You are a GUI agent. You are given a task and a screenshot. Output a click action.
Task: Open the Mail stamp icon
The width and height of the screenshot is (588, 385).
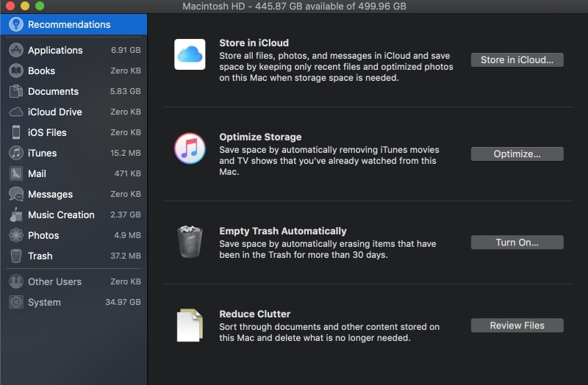point(15,173)
